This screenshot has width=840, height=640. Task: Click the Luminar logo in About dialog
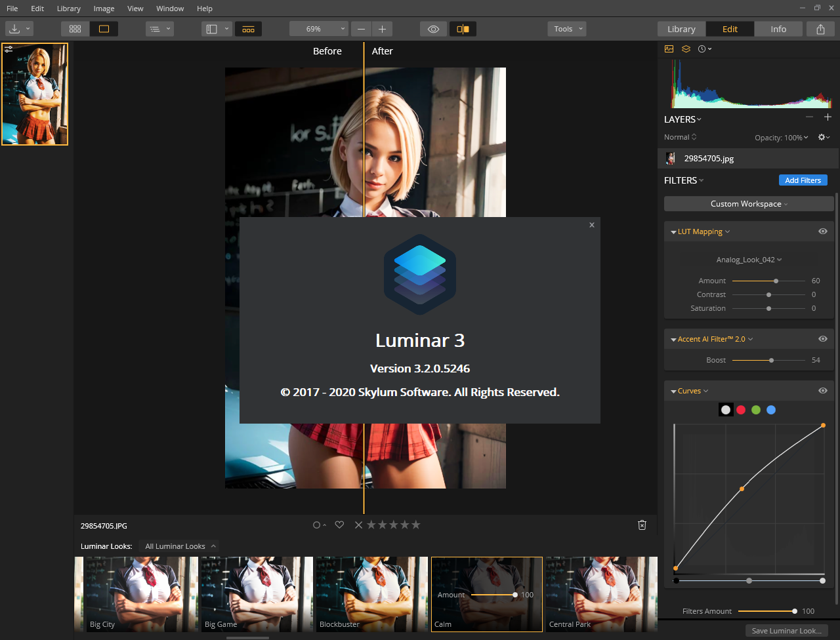click(420, 274)
